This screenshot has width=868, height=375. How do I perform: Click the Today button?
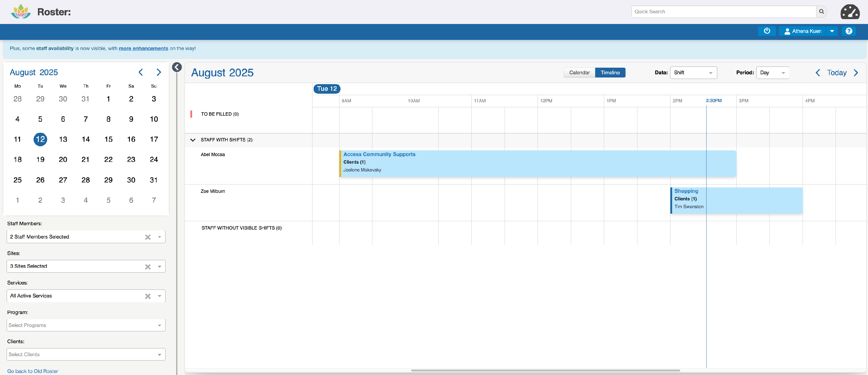point(836,73)
